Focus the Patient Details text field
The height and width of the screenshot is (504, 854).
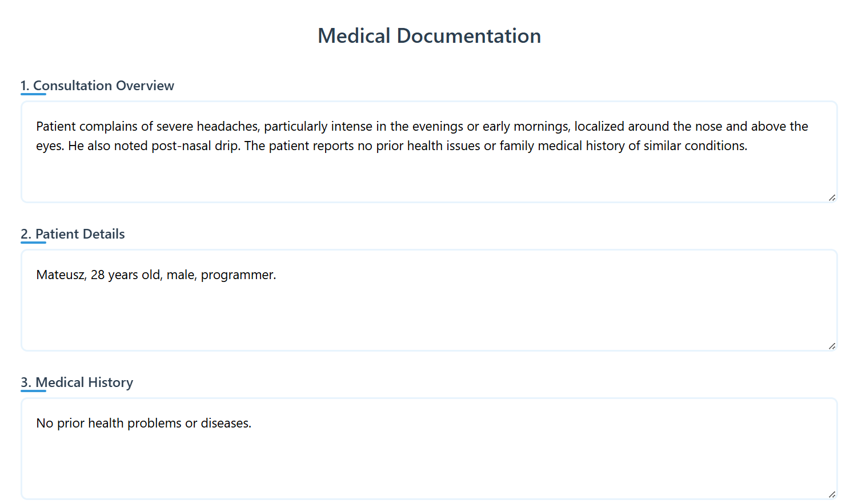428,314
